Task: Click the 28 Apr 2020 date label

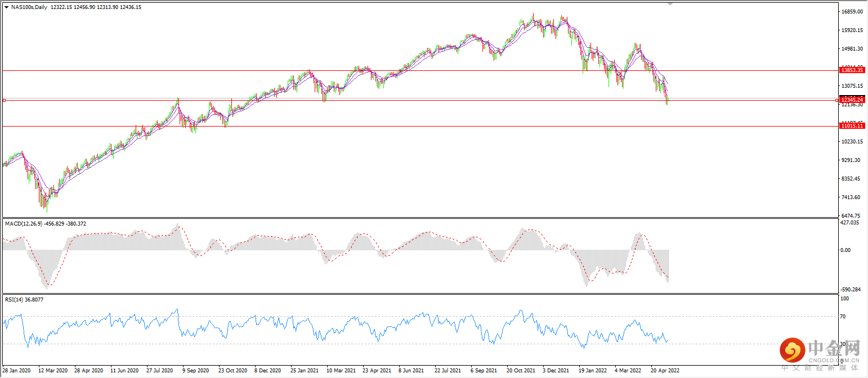Action: coord(88,371)
